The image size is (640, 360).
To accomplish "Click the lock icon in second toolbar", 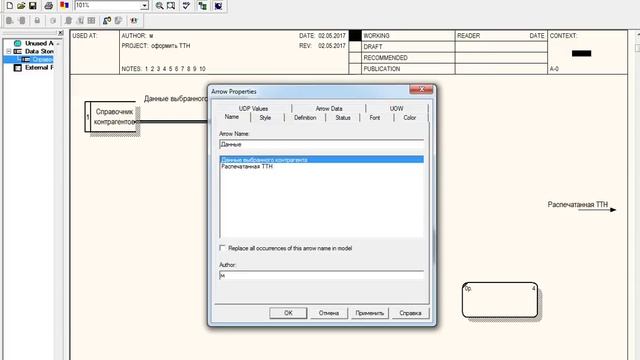I will 37,20.
